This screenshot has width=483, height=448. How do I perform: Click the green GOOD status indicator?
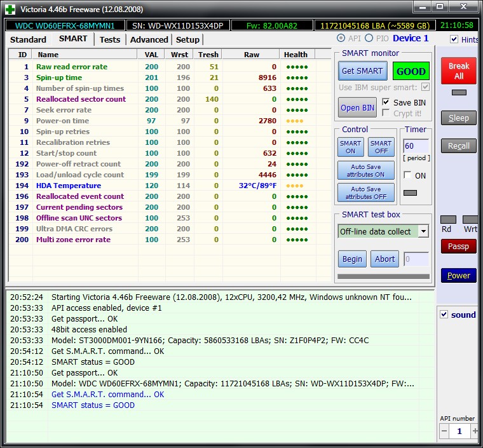pos(411,71)
